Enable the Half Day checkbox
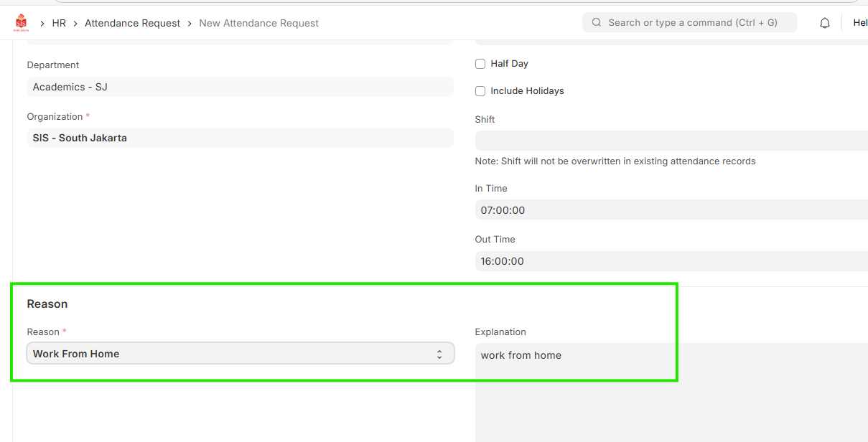Viewport: 868px width, 442px height. tap(480, 64)
